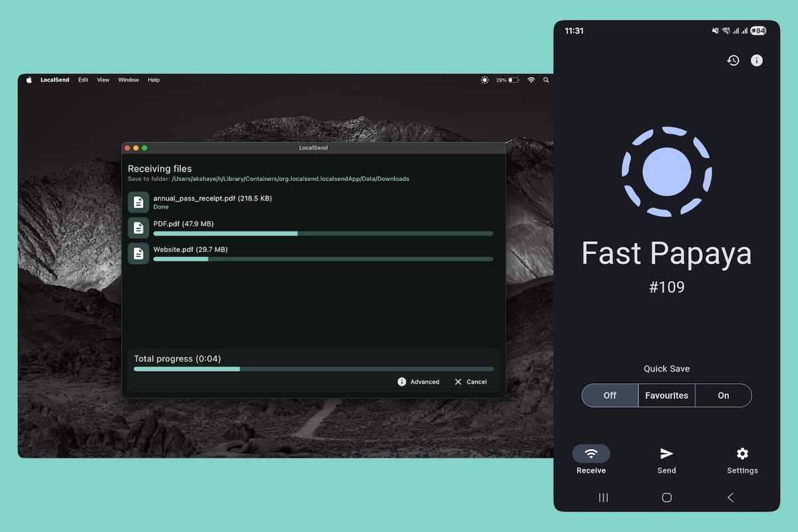The height and width of the screenshot is (532, 798).
Task: Click the Total progress bar
Action: [x=313, y=368]
